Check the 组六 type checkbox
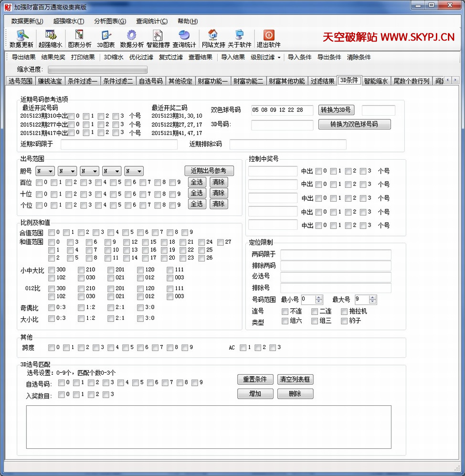This screenshot has width=465, height=476. coord(285,321)
